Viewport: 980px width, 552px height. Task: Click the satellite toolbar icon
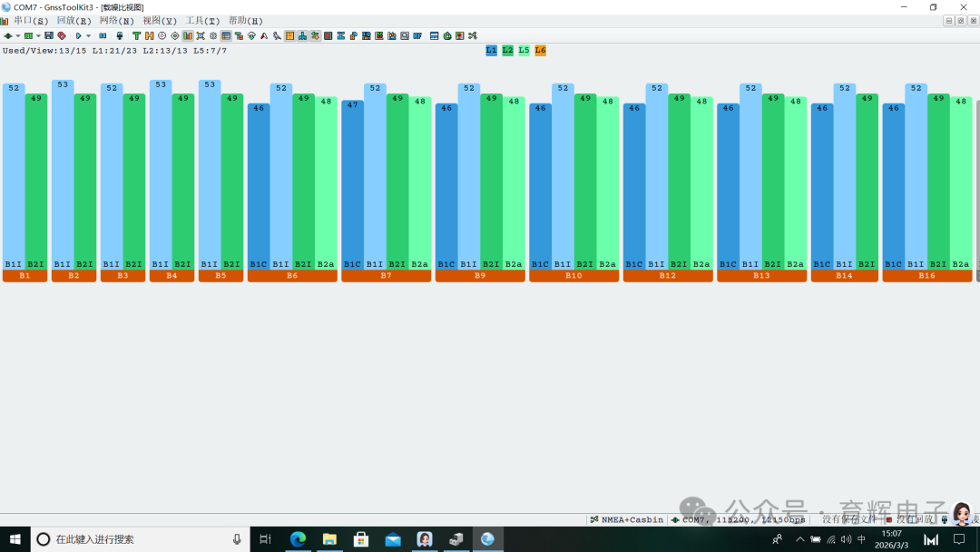coord(201,35)
